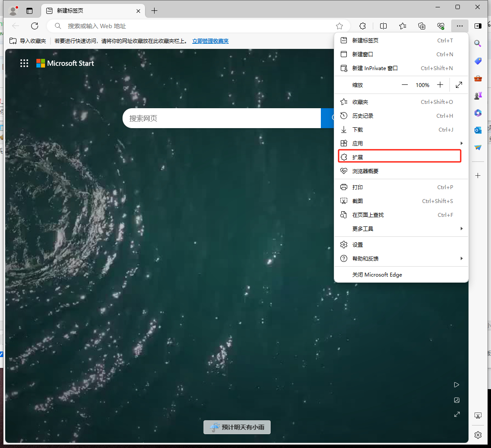
Task: Star this page as a favorite
Action: 339,26
